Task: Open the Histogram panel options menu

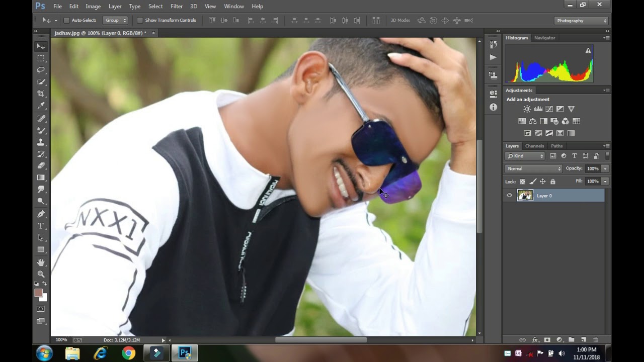Action: [606, 38]
